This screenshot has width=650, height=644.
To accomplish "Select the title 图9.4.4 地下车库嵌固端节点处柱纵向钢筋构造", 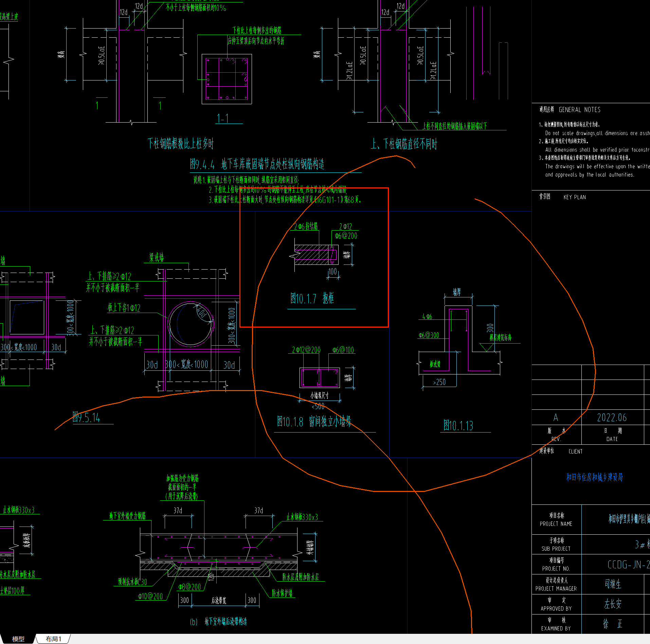I will click(x=257, y=165).
